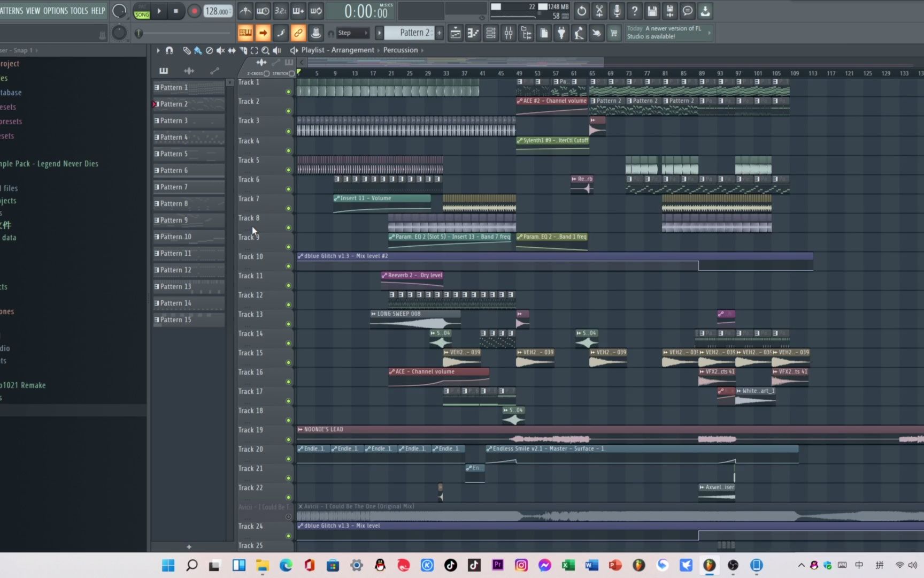This screenshot has width=924, height=578.
Task: Mute Track 5 with its green toggle
Action: (x=288, y=170)
